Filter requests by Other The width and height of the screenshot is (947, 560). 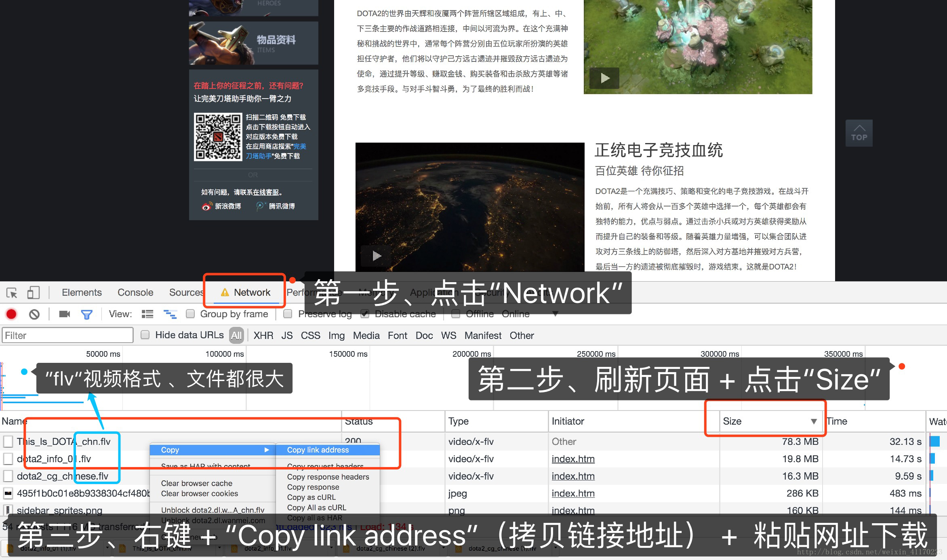[x=522, y=335]
